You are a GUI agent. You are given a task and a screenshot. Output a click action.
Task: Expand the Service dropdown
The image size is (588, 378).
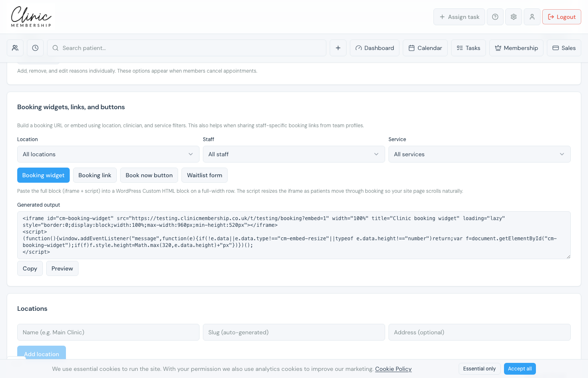(480, 154)
